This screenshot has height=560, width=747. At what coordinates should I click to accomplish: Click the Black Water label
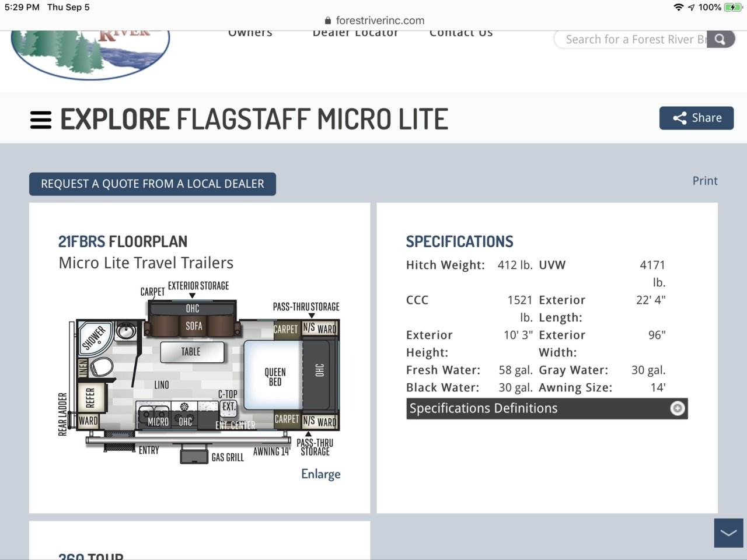pyautogui.click(x=443, y=387)
